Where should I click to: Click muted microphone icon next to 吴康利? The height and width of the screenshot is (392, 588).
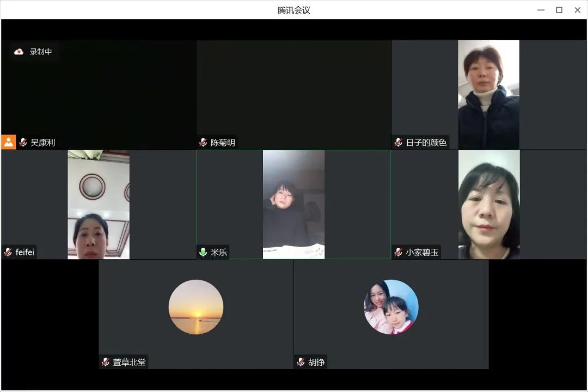[x=23, y=143]
